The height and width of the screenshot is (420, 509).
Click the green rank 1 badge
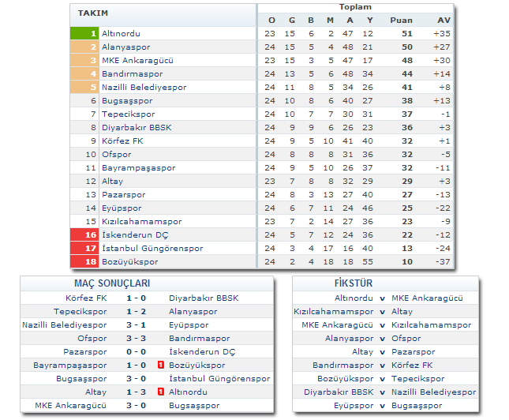pyautogui.click(x=84, y=33)
